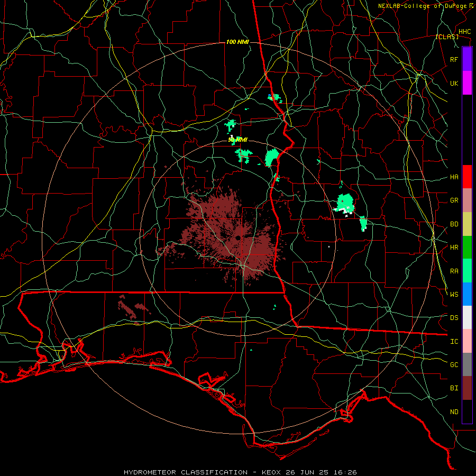This screenshot has height=476, width=476.
Task: Pick the dark green HR heavy rain swatch
Action: pyautogui.click(x=467, y=248)
